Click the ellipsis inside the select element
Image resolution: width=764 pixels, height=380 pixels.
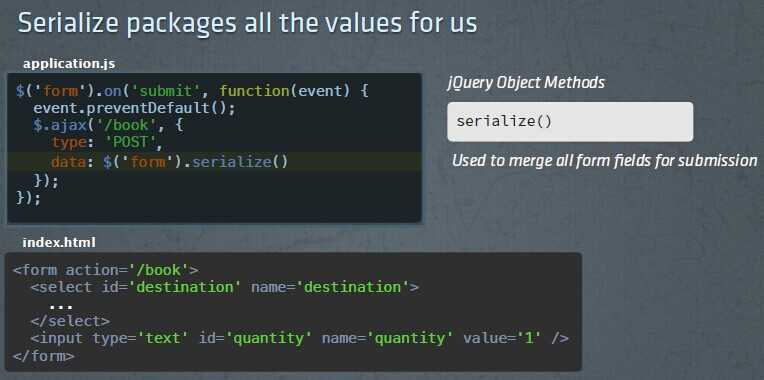(61, 306)
